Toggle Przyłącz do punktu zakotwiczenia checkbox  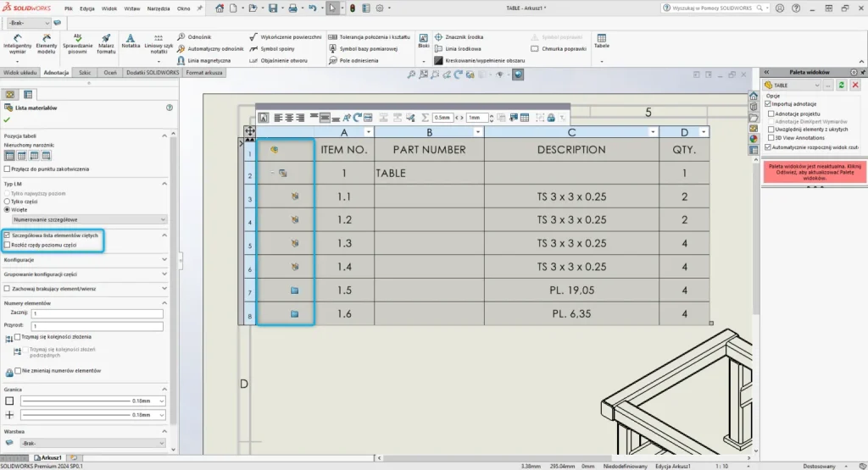[7, 169]
